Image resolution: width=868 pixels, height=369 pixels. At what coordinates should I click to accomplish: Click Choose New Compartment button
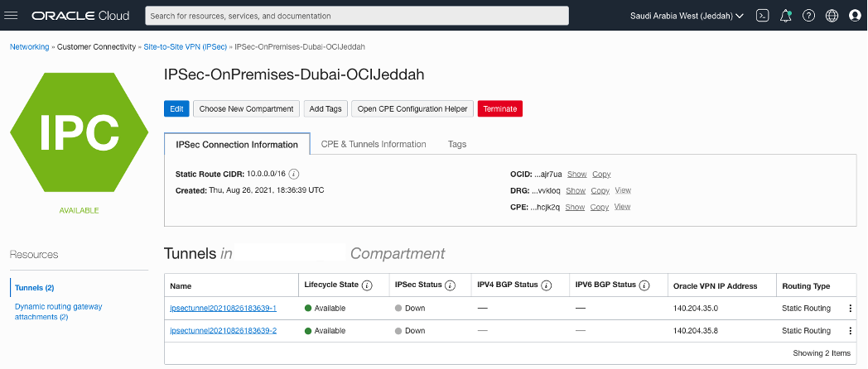tap(246, 108)
